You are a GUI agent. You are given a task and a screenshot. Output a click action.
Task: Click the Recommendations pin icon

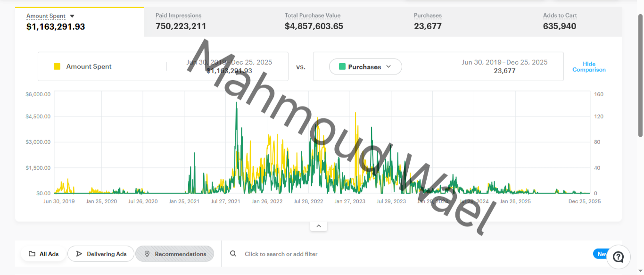147,254
